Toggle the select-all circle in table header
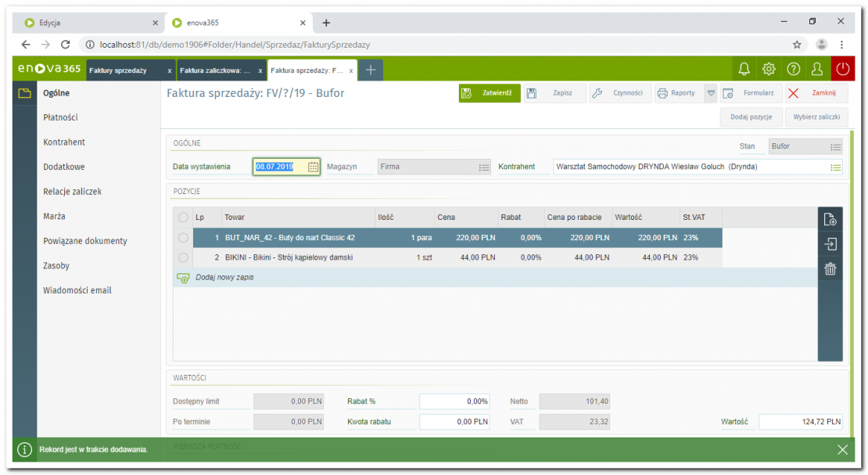 tap(183, 217)
